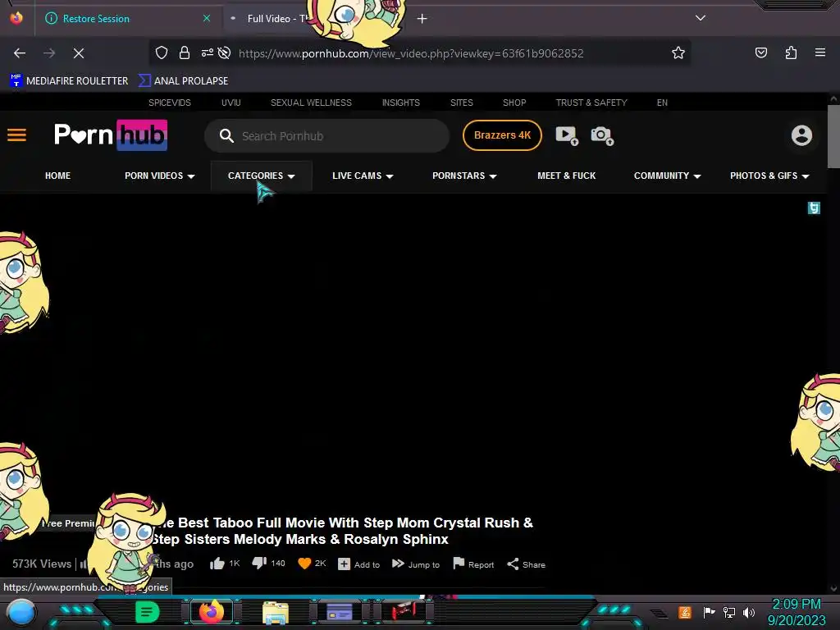The width and height of the screenshot is (840, 630).
Task: Expand the CATEGORIES dropdown
Action: [262, 176]
